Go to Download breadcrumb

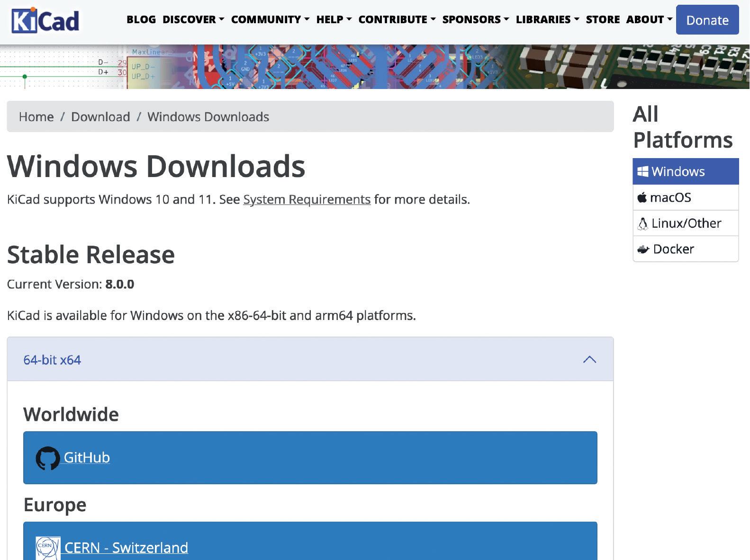pos(100,116)
